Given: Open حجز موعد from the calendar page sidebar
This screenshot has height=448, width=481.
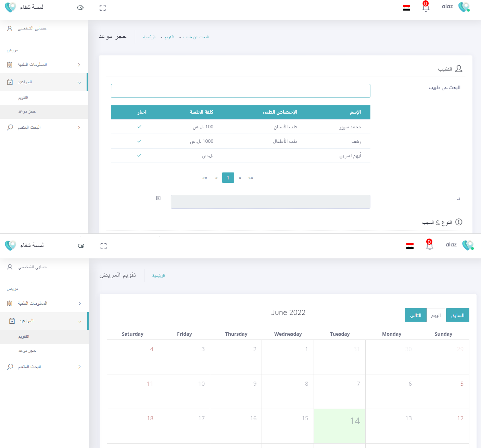Looking at the screenshot, I should coord(27,351).
